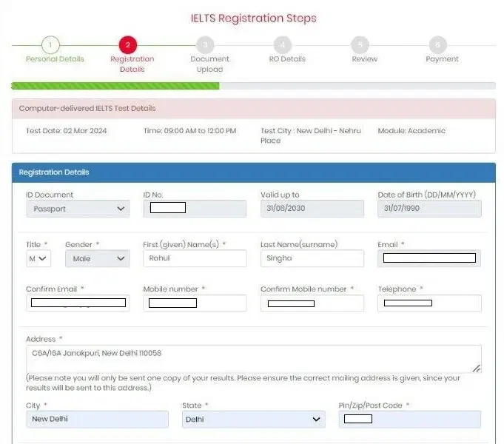Viewport: 504px width, 444px height.
Task: Click step 2 Registration Details circle
Action: (x=128, y=44)
